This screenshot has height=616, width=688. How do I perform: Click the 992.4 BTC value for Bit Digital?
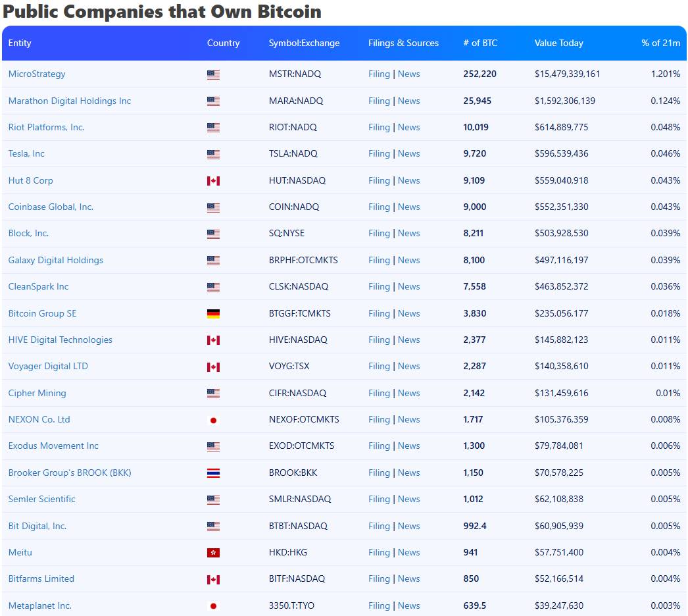point(475,526)
